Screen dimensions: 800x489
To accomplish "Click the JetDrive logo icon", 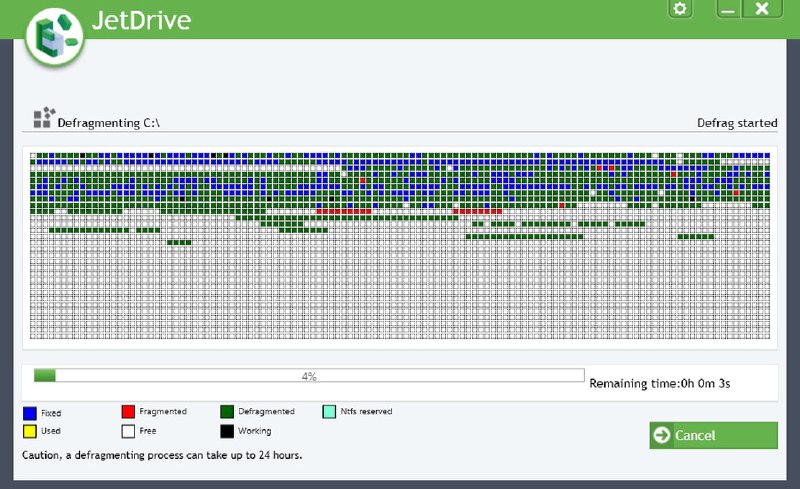I will 54,33.
